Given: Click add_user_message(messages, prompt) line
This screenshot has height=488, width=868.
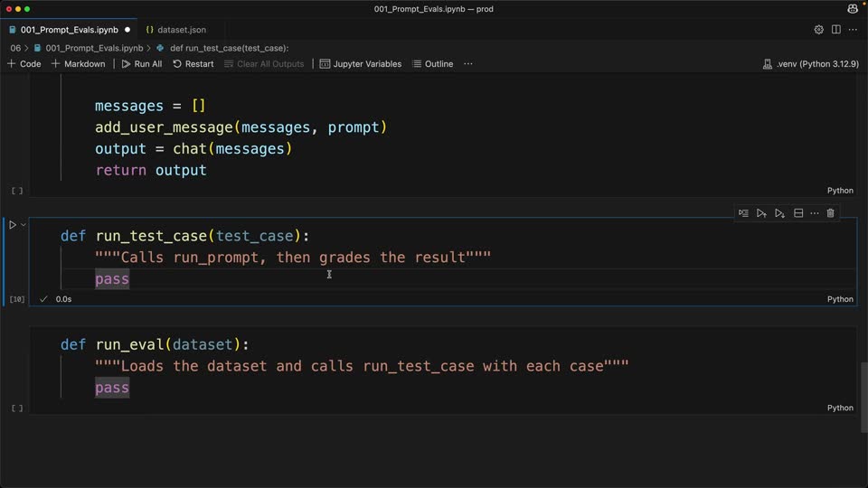Looking at the screenshot, I should tap(241, 127).
